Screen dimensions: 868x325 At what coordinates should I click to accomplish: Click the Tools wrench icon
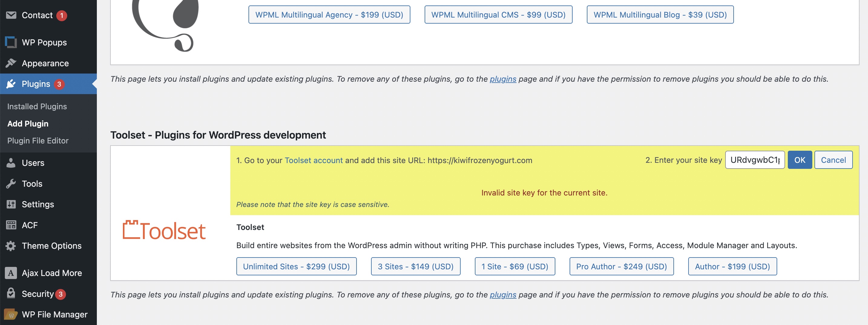11,184
